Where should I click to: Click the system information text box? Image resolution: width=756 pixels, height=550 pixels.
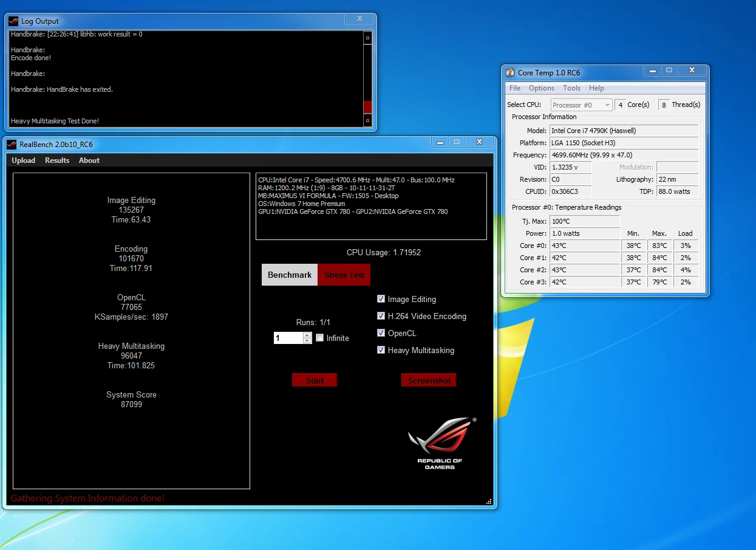pyautogui.click(x=371, y=207)
